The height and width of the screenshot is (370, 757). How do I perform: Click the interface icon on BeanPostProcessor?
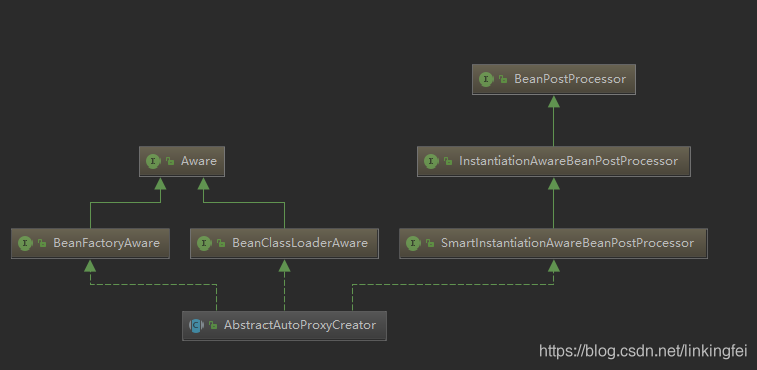pos(486,79)
